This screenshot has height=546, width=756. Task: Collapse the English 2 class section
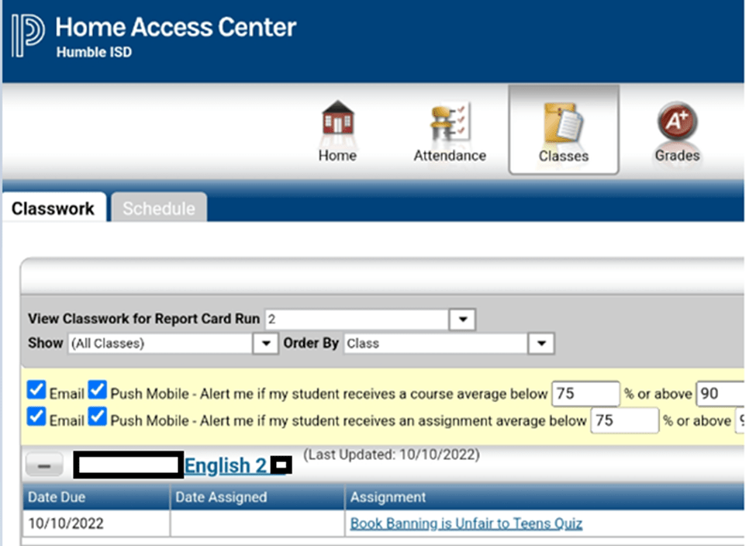pos(45,465)
